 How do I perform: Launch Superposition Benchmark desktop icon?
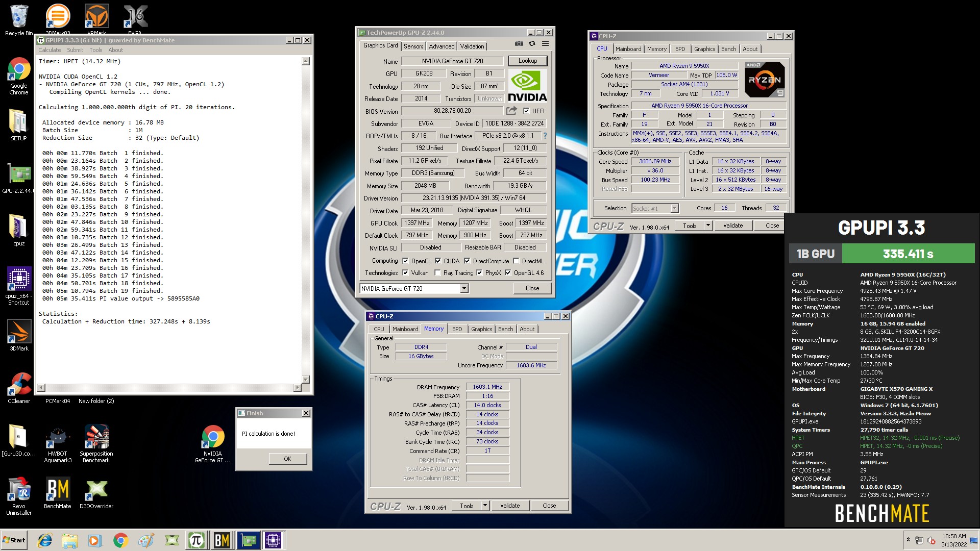point(96,444)
